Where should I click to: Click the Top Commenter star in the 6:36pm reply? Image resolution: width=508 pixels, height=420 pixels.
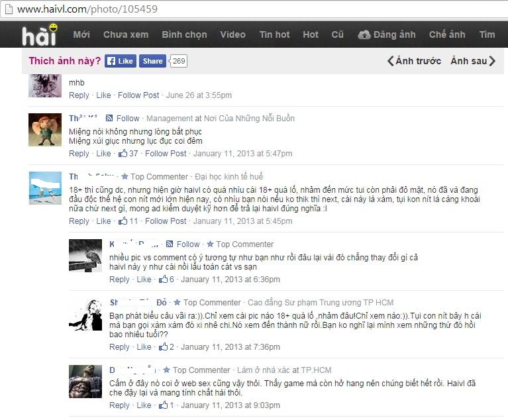[210, 244]
